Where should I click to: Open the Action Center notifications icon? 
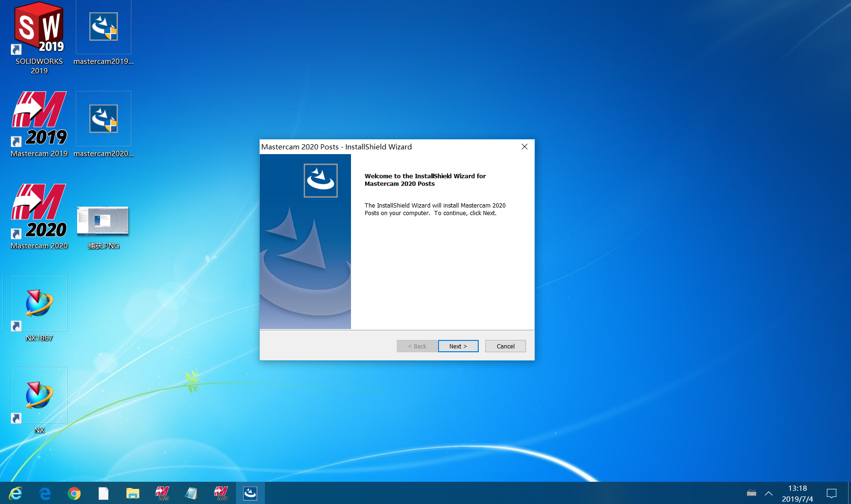832,494
